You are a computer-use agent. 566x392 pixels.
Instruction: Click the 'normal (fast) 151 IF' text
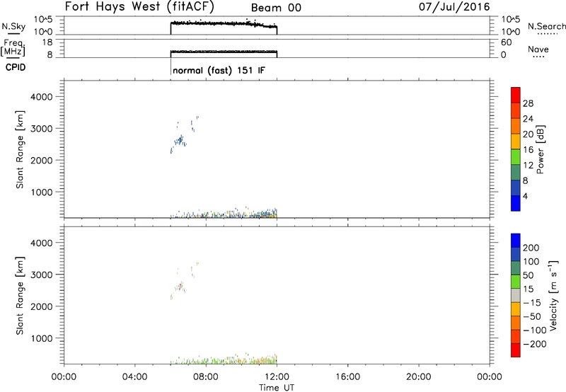(x=219, y=70)
